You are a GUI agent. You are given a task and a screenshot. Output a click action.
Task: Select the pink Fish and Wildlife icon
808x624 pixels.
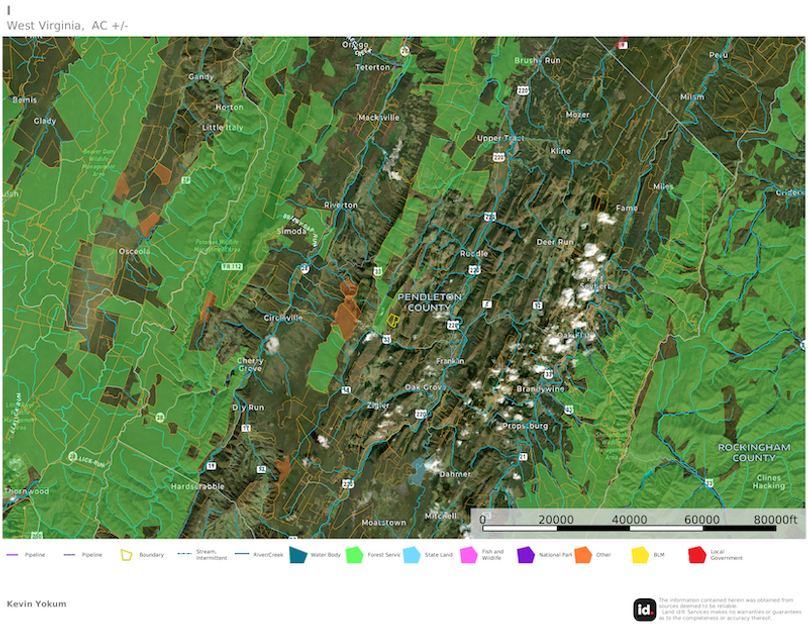468,555
